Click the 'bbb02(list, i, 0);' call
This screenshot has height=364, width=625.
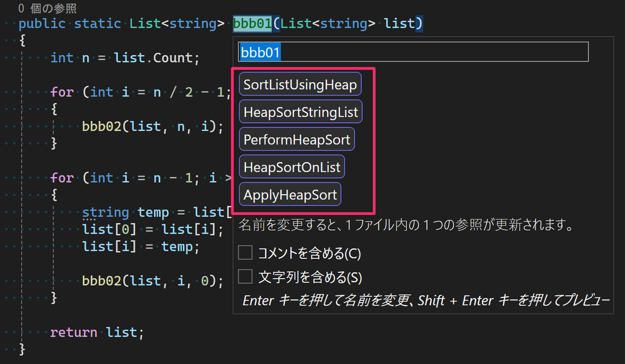(x=153, y=281)
